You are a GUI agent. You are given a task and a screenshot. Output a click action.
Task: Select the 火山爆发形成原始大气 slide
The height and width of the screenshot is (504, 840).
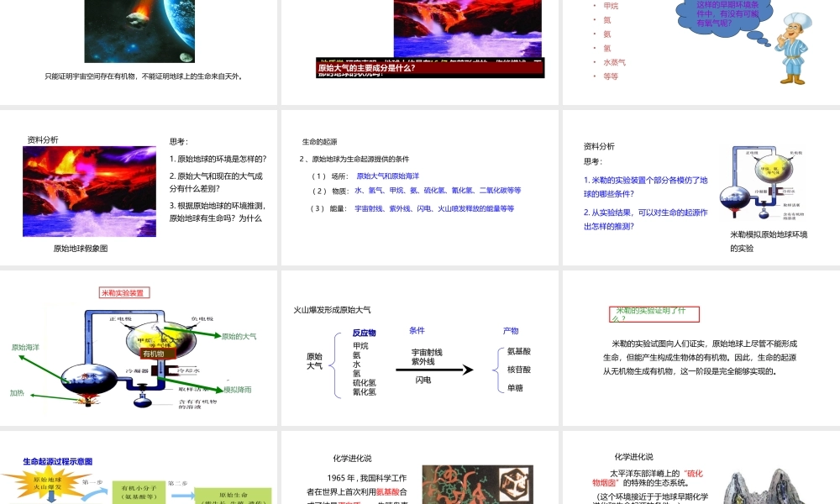tap(419, 348)
